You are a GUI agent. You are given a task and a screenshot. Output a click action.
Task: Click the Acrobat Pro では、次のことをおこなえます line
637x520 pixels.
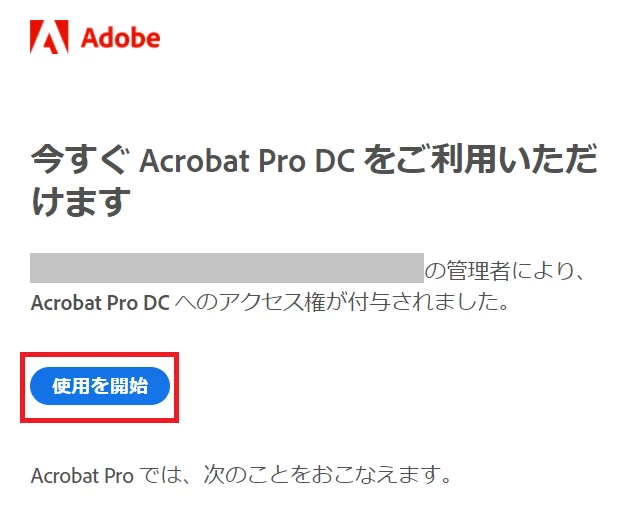pyautogui.click(x=241, y=474)
